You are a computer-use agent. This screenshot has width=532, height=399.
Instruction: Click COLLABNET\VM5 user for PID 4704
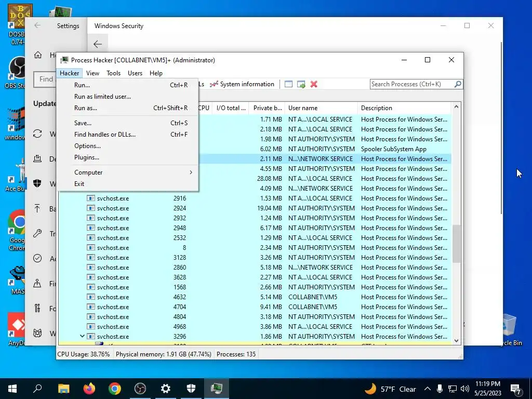313,307
